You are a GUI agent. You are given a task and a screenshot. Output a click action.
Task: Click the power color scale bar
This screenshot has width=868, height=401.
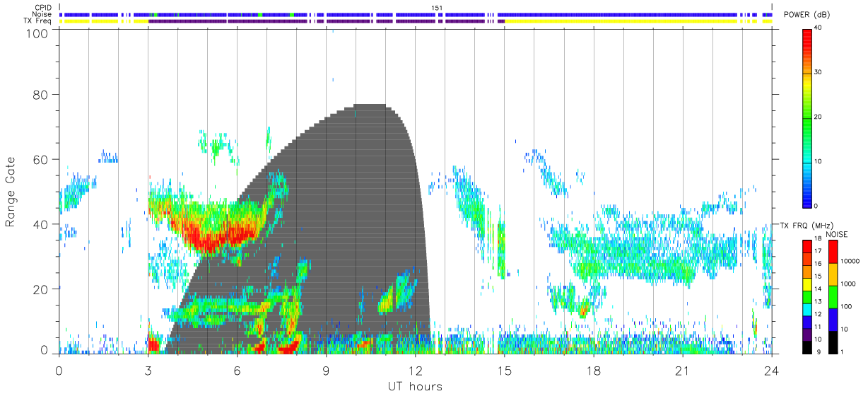[807, 117]
